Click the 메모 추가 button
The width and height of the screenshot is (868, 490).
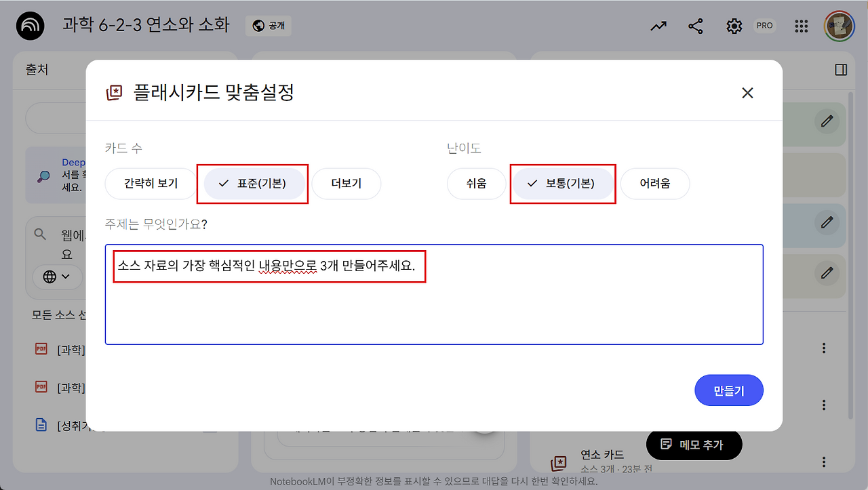coord(694,445)
